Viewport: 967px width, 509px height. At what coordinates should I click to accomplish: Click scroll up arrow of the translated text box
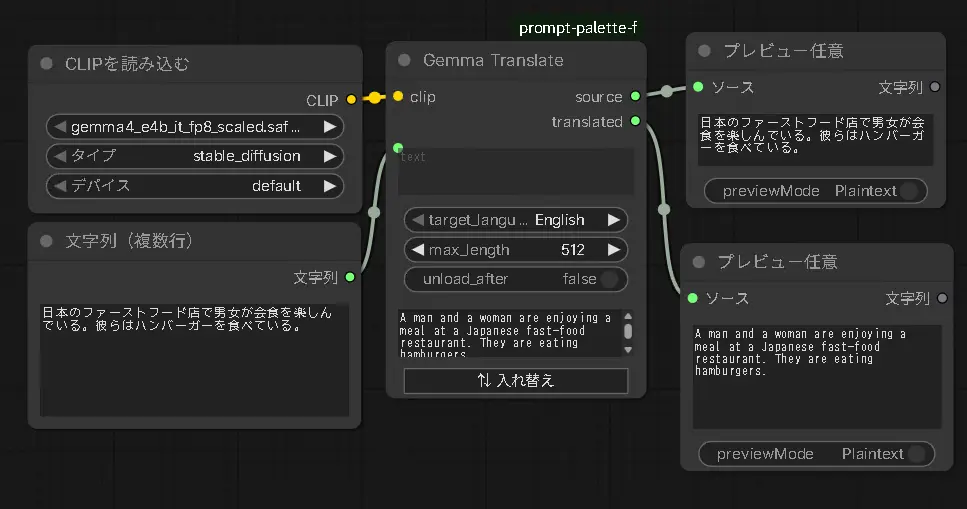(x=628, y=317)
